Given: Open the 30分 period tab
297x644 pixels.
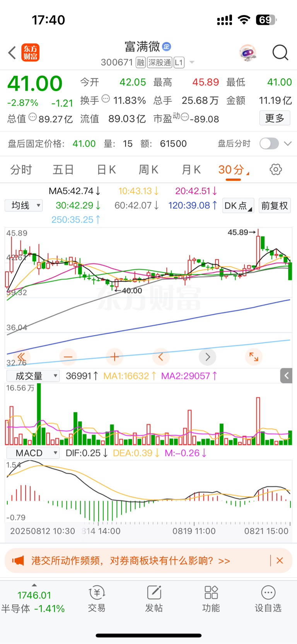Looking at the screenshot, I should 233,170.
